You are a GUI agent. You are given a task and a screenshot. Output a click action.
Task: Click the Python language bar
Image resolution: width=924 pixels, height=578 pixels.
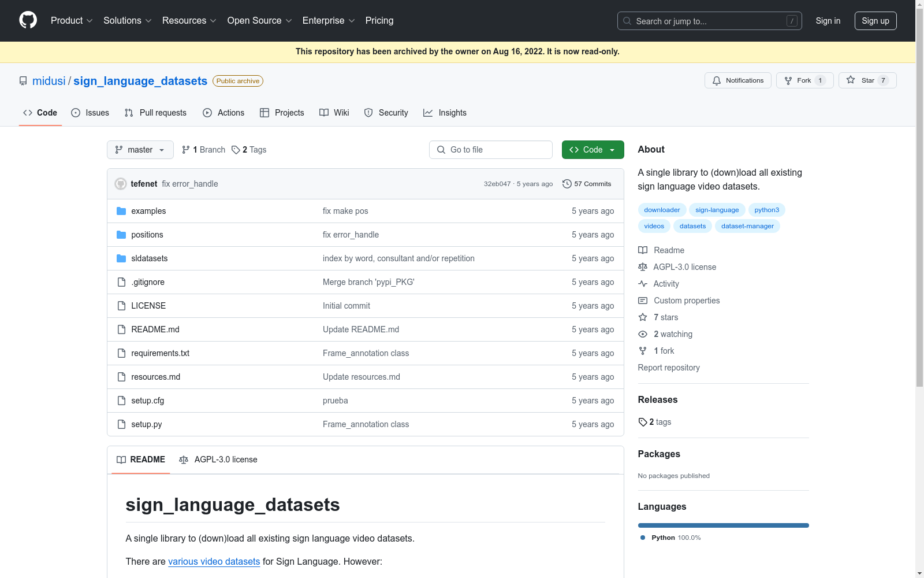[723, 525]
